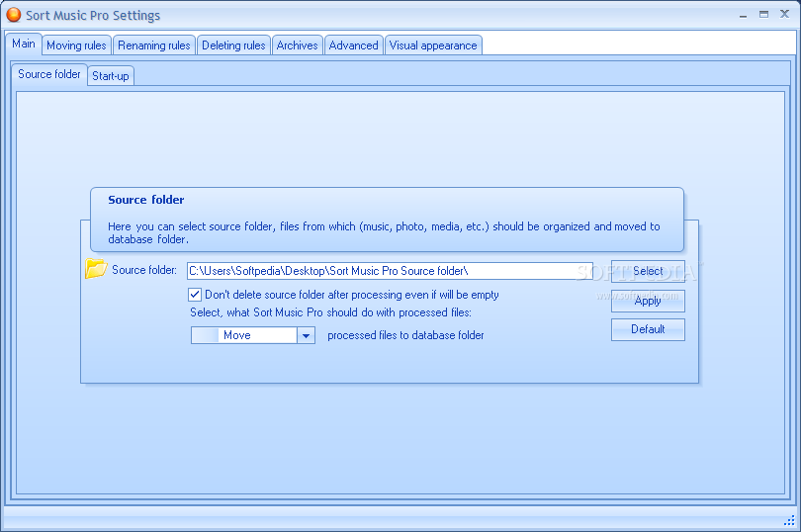801x532 pixels.
Task: Open the Advanced tab
Action: (353, 45)
